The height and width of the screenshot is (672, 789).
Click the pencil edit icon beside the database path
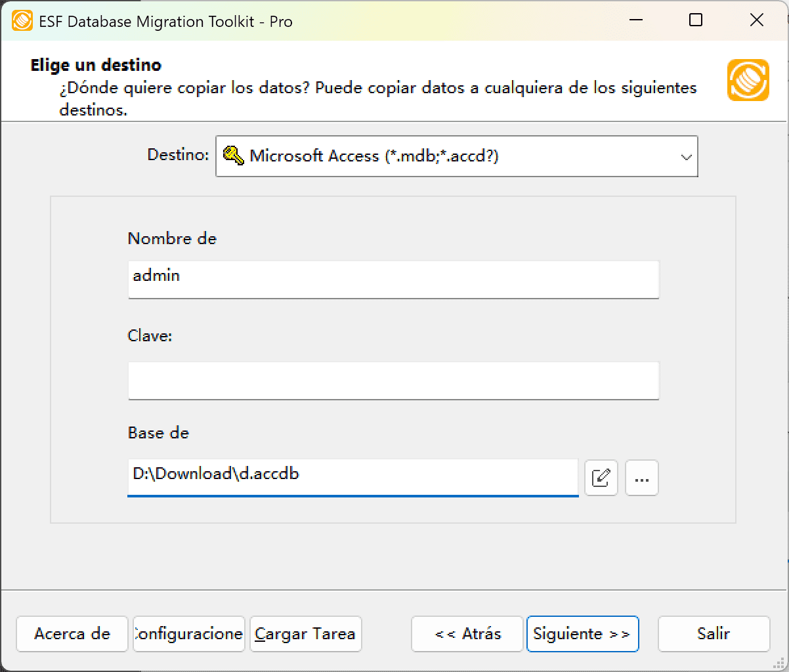click(x=601, y=478)
